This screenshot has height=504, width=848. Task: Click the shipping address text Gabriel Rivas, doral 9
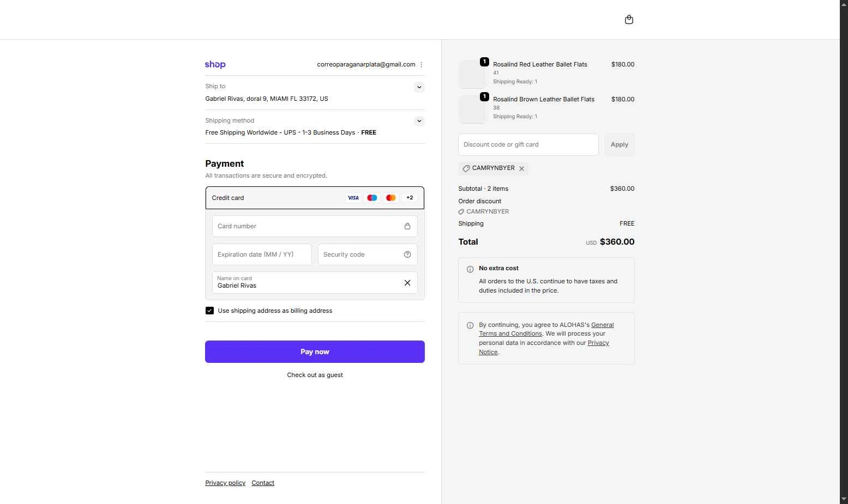(x=267, y=99)
